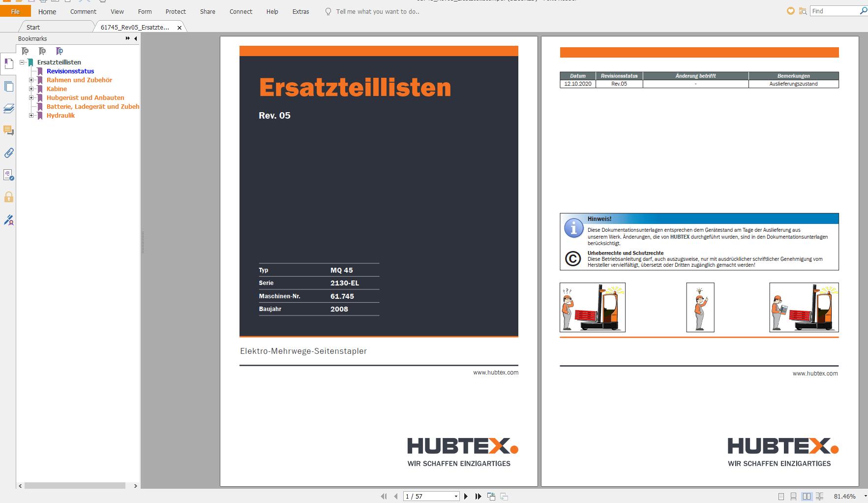Open the Layers panel icon

8,109
